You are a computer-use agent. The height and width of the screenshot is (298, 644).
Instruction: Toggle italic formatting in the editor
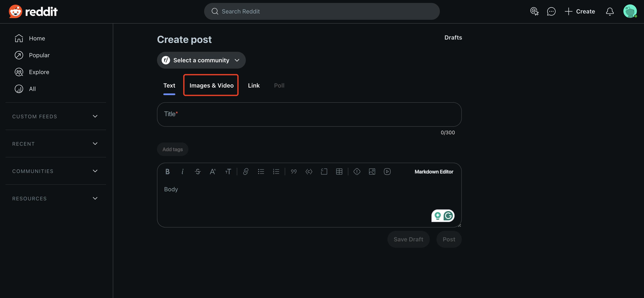182,172
